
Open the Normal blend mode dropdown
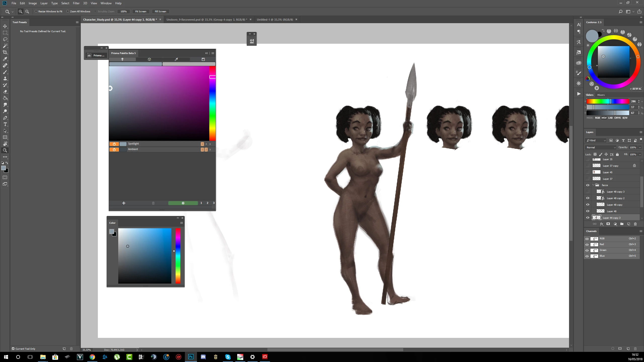[601, 148]
